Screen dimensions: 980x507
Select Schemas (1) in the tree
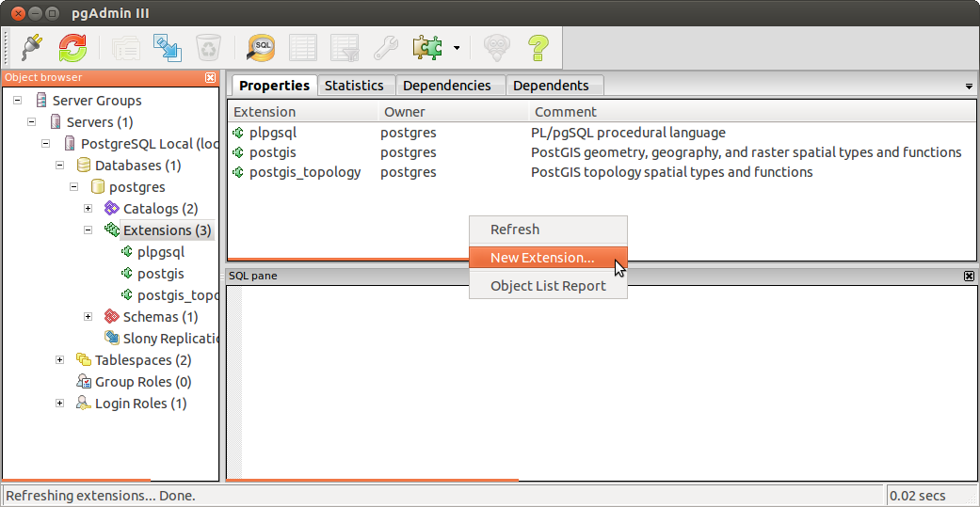point(161,317)
